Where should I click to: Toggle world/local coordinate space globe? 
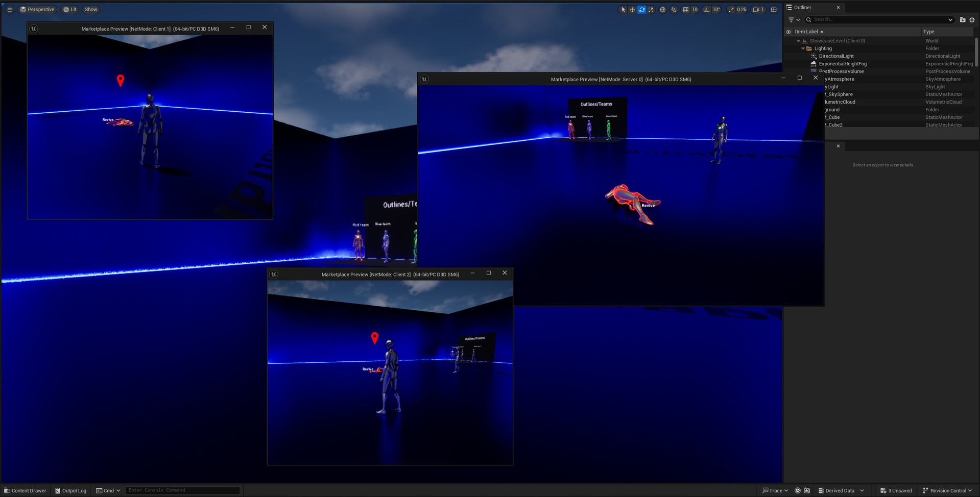point(663,10)
